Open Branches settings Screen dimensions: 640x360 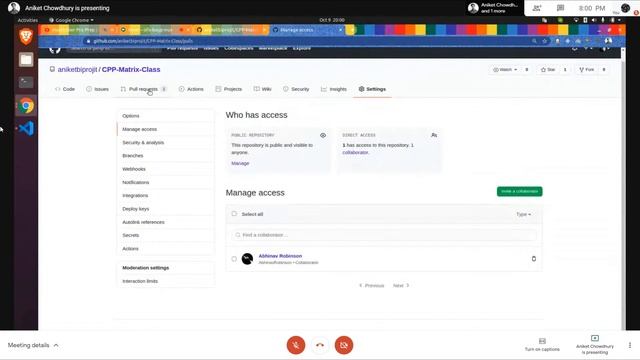click(x=166, y=156)
